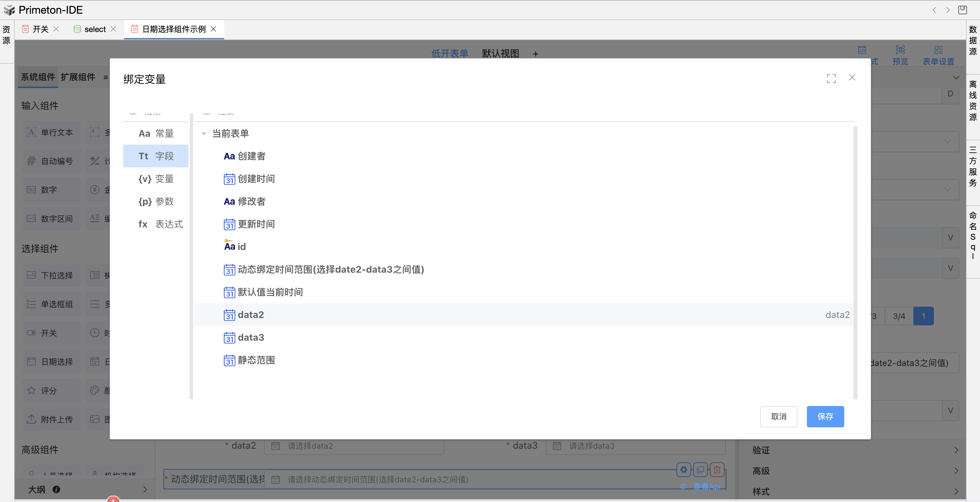Close the 开关 tab
980x502 pixels.
click(x=56, y=29)
